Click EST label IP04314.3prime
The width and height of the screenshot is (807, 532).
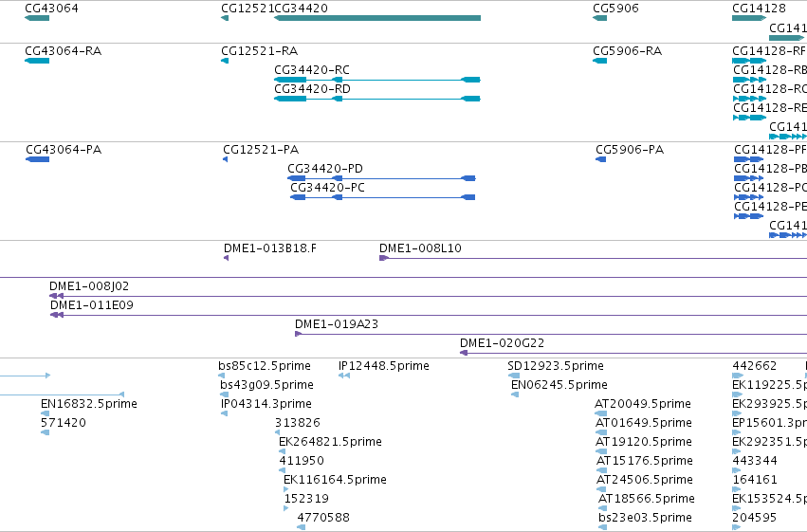(x=266, y=404)
